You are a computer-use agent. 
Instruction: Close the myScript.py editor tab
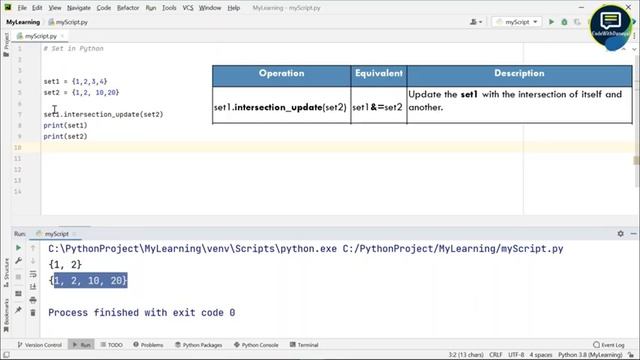62,36
